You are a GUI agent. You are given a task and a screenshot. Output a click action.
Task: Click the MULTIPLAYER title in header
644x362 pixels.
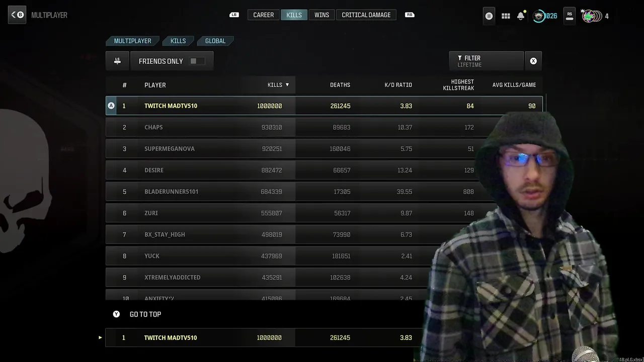pyautogui.click(x=49, y=15)
